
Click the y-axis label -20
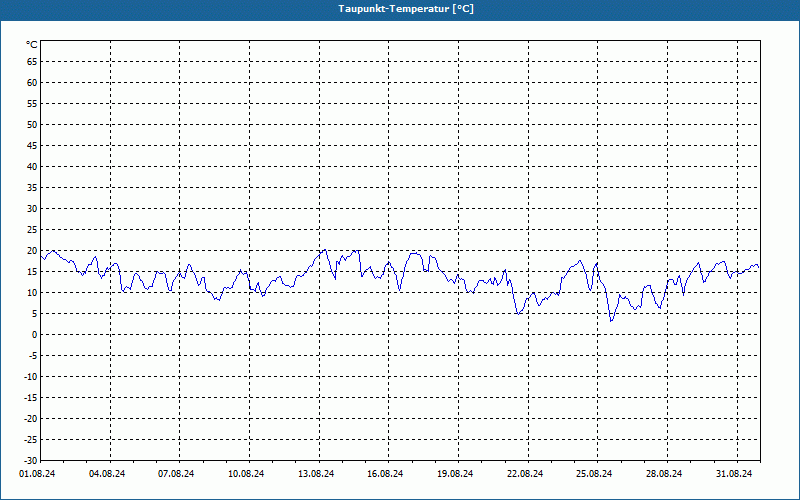31,419
